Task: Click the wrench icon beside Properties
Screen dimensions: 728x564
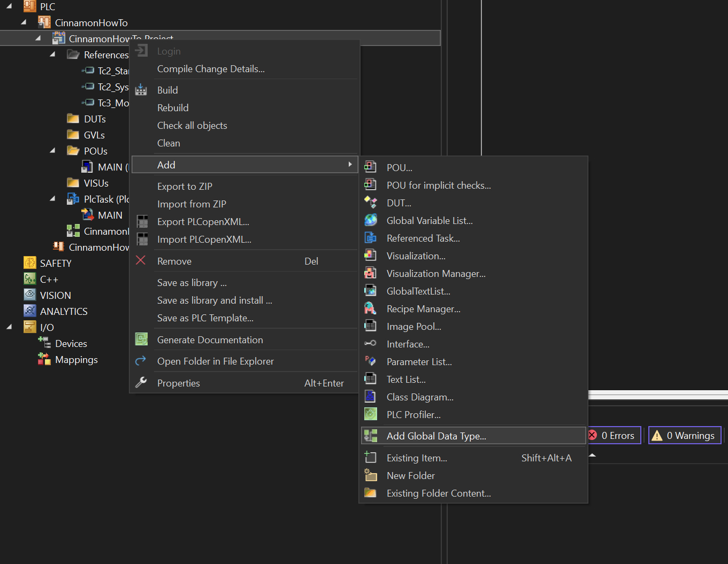Action: (x=141, y=382)
